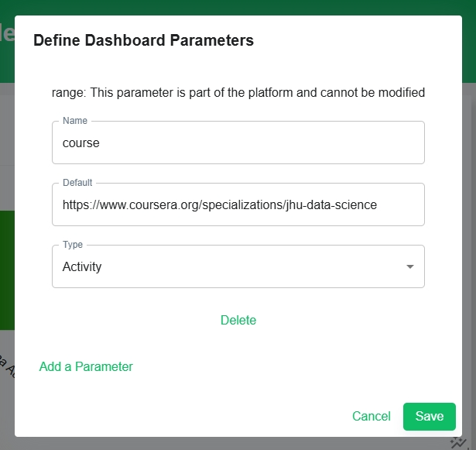Click the Name field label
This screenshot has width=476, height=450.
tap(75, 121)
